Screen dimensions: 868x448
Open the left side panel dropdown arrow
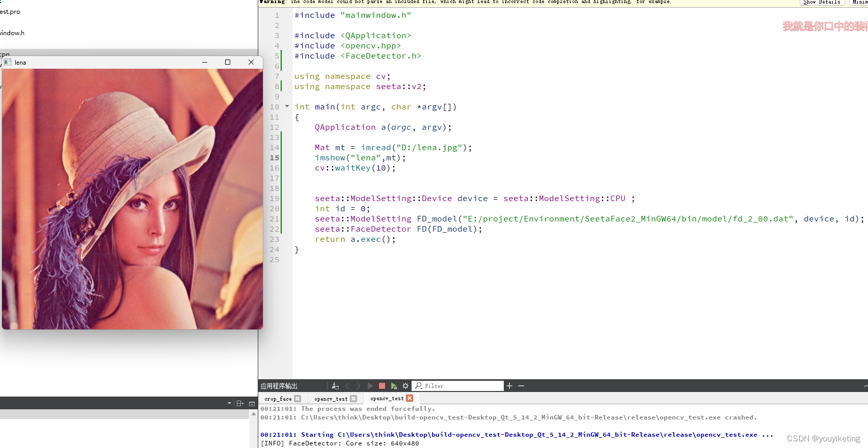[229, 403]
